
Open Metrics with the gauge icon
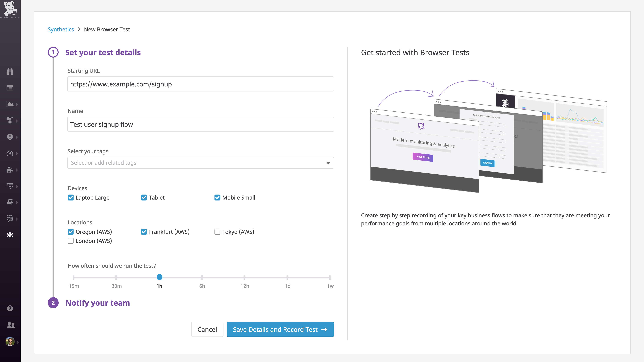click(x=10, y=153)
